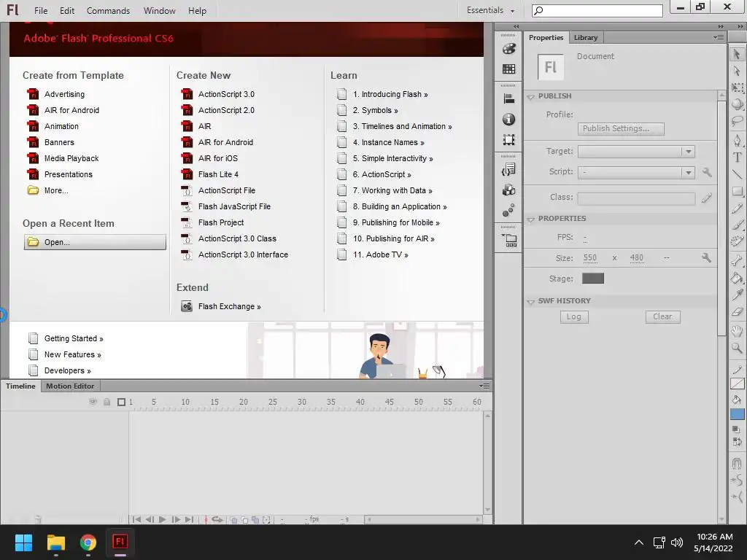Toggle Snap to Objects magnet

(737, 463)
